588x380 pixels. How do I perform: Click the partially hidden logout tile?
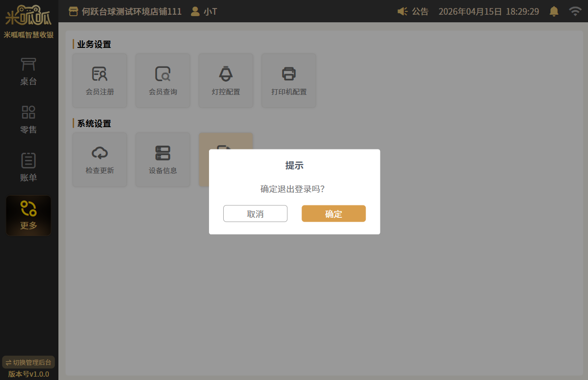coord(226,141)
